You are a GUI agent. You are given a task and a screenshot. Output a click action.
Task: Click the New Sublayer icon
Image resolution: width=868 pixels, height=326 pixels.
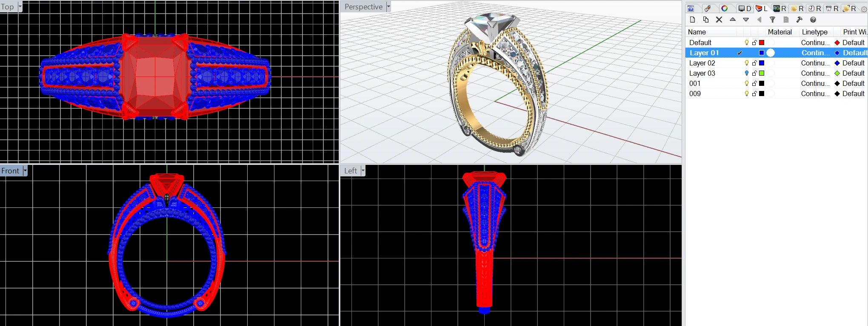[x=705, y=20]
